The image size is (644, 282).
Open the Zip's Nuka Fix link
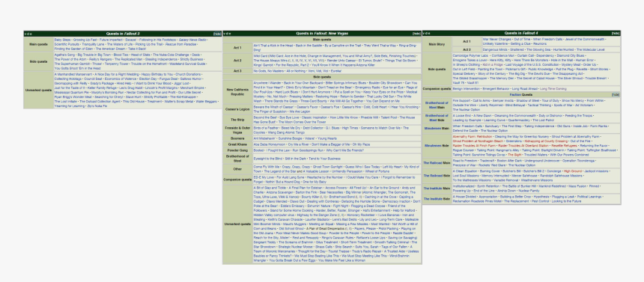97,105
